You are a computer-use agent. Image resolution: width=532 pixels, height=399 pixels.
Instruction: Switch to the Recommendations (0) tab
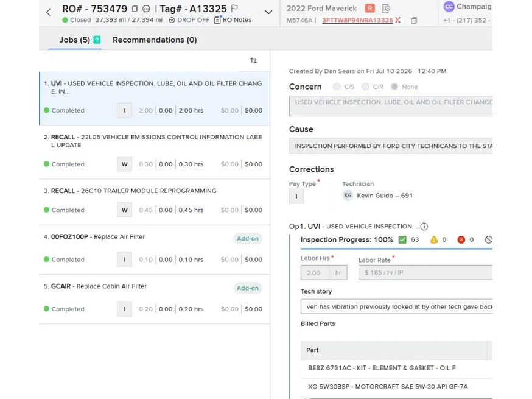pos(155,40)
